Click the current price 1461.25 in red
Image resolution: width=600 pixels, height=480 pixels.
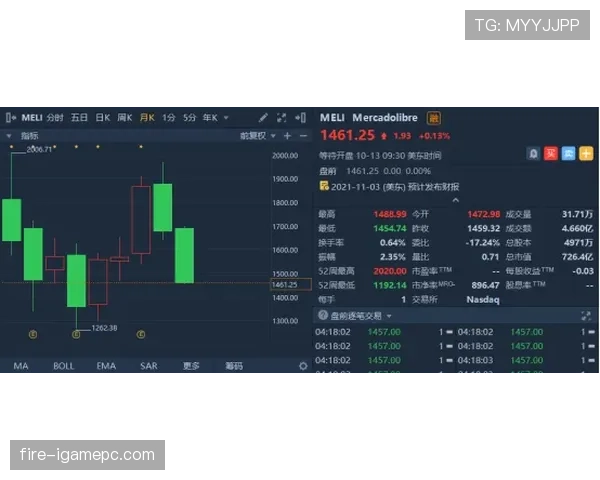pos(347,135)
